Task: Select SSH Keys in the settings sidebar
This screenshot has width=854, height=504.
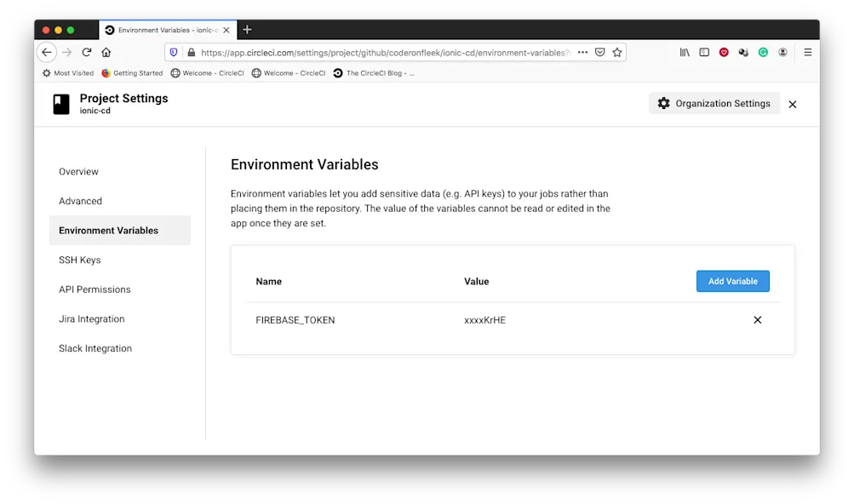Action: pos(80,260)
